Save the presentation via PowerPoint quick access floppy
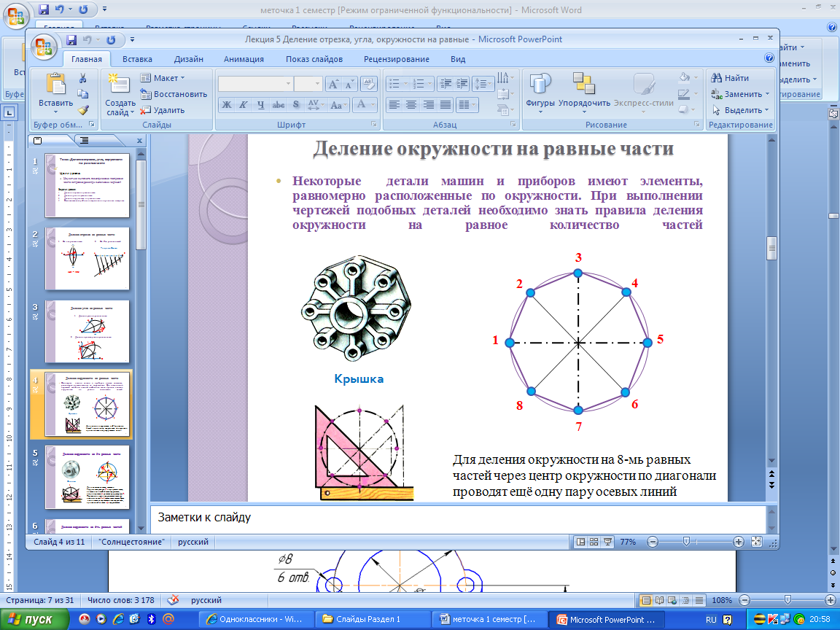The height and width of the screenshot is (630, 840). (x=71, y=39)
